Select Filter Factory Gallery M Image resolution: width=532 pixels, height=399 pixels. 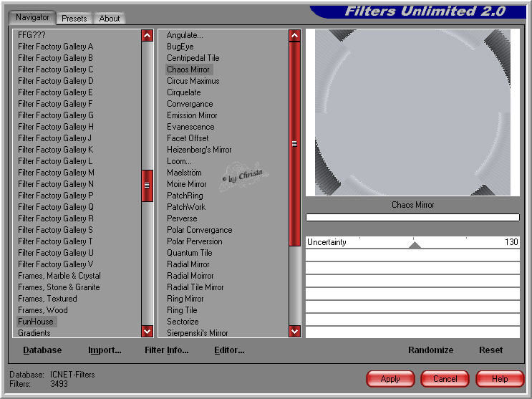(x=56, y=173)
